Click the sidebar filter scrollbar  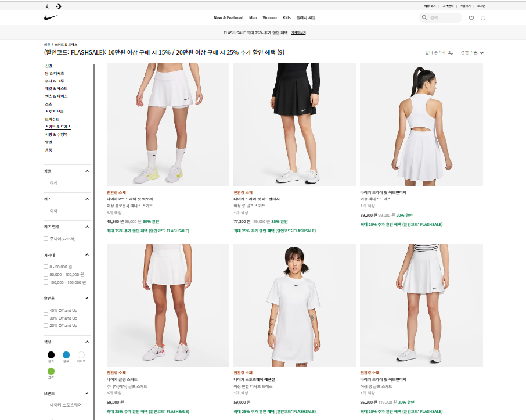point(94,242)
